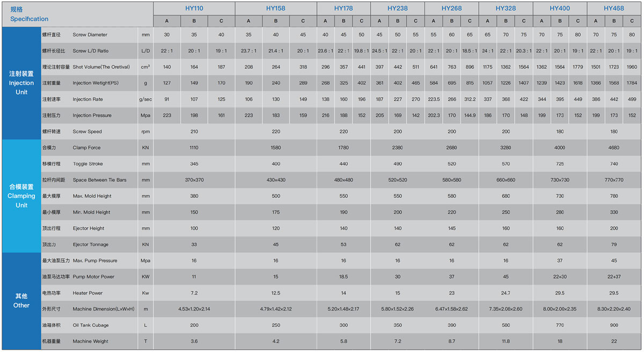644x352 pixels.
Task: Click the Specification title in top-left
Action: (29, 15)
